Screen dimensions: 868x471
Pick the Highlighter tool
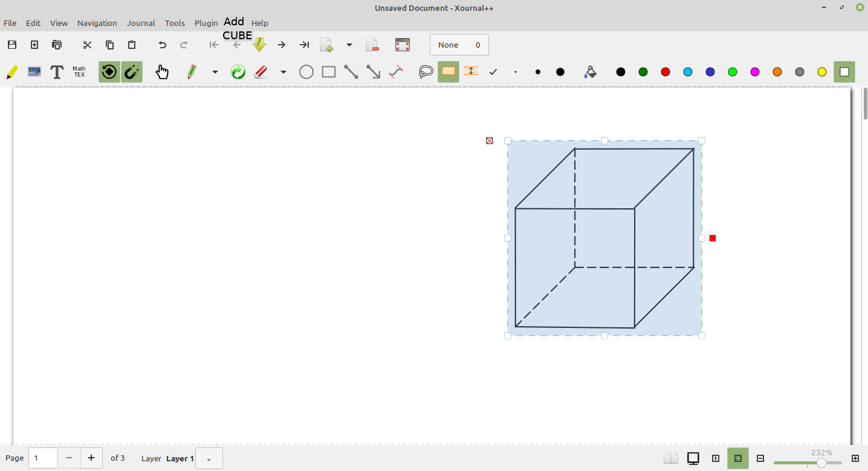click(11, 71)
